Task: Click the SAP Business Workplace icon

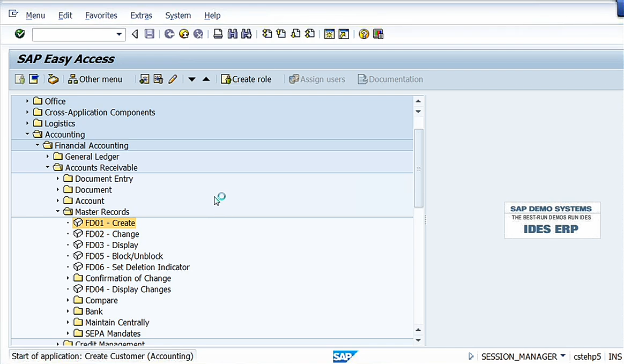Action: tap(53, 79)
